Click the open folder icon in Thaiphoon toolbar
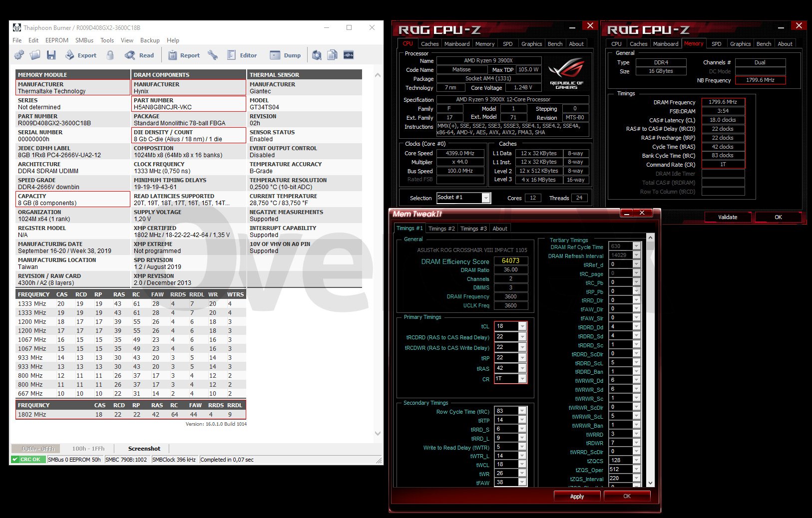 click(x=35, y=55)
